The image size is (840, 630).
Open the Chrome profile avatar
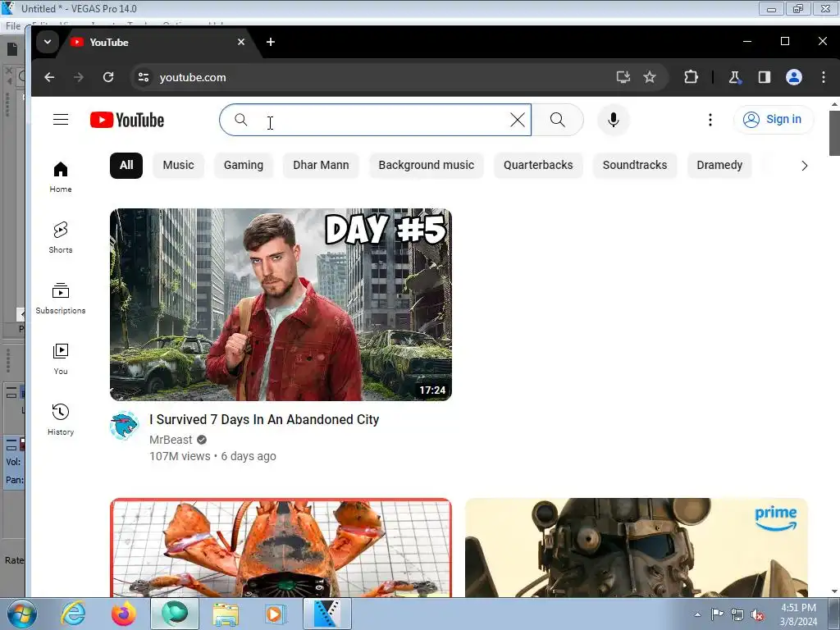tap(794, 77)
